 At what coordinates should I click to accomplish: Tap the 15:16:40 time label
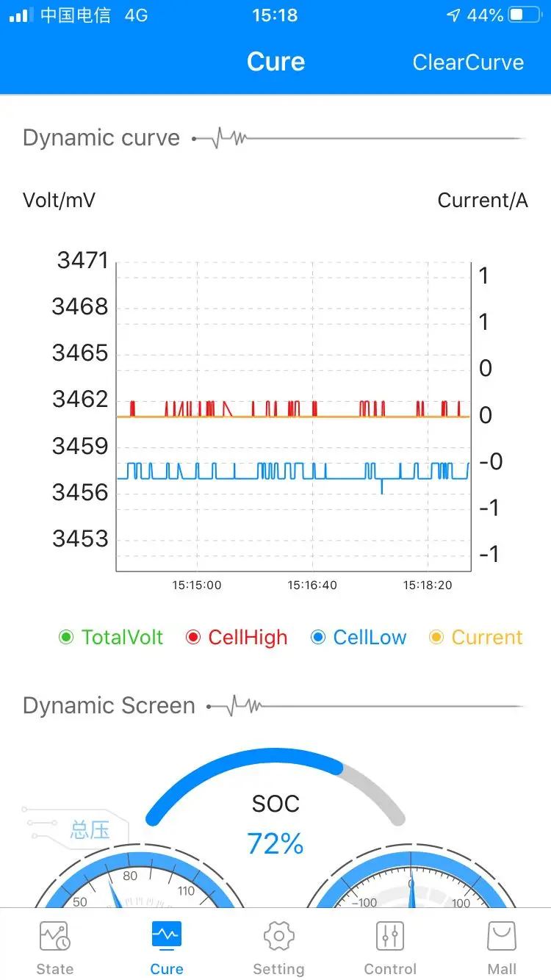tap(312, 586)
